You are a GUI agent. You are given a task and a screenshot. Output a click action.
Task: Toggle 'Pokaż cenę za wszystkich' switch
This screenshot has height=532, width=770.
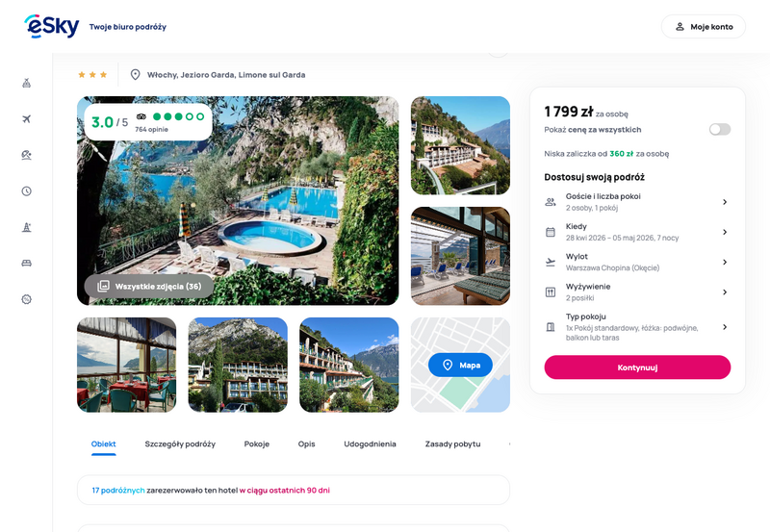(x=719, y=129)
